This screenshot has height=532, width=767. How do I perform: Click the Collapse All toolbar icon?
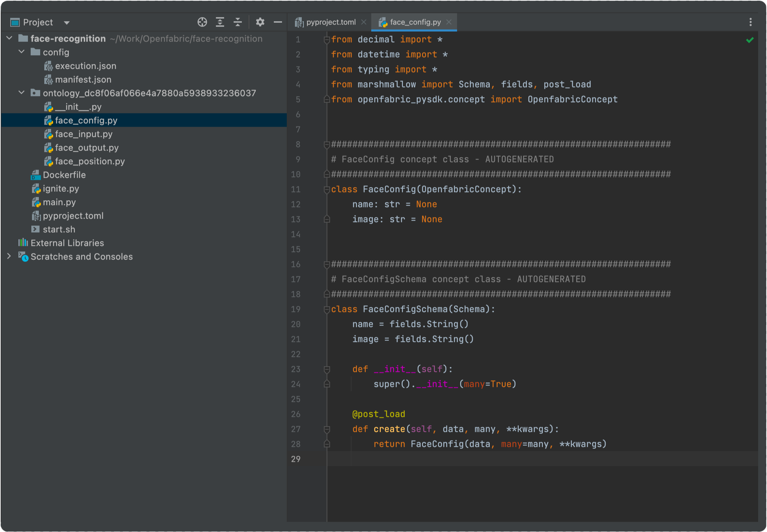(x=238, y=22)
